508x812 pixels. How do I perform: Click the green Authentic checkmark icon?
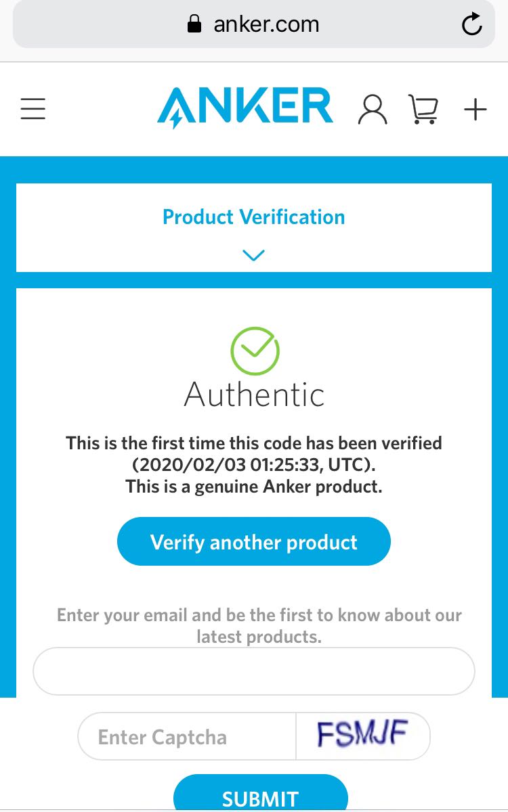(255, 351)
